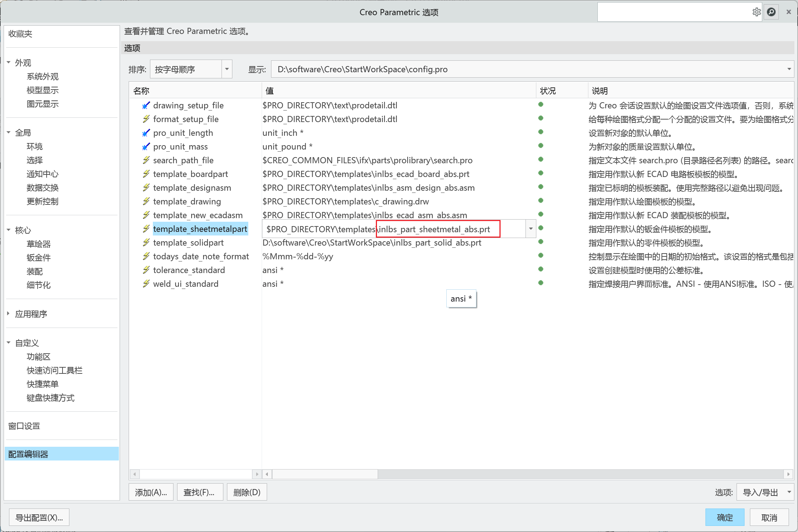Collapse the 外观 tree group
This screenshot has width=798, height=532.
coord(9,62)
